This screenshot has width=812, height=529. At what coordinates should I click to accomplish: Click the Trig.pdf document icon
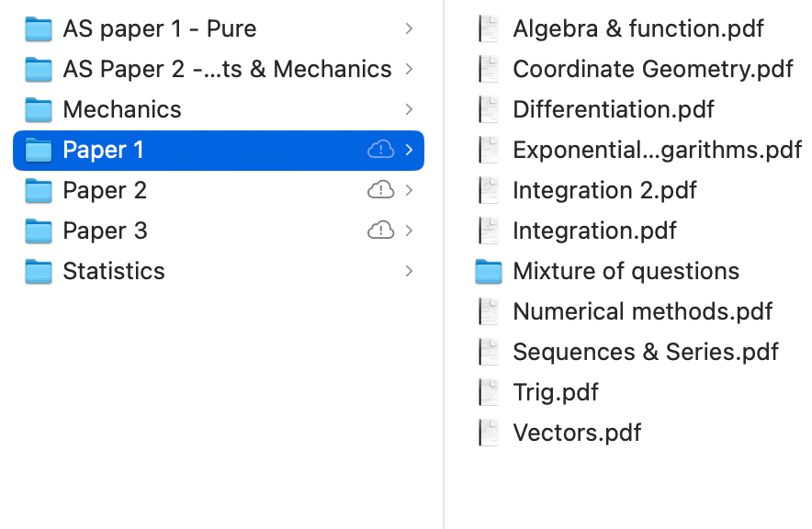tap(489, 393)
